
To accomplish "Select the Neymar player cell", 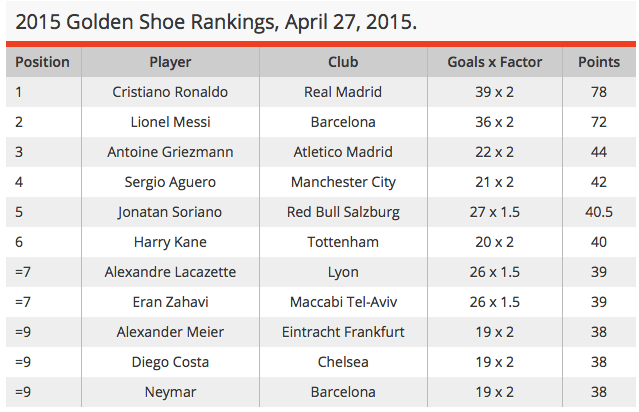I will tap(170, 392).
